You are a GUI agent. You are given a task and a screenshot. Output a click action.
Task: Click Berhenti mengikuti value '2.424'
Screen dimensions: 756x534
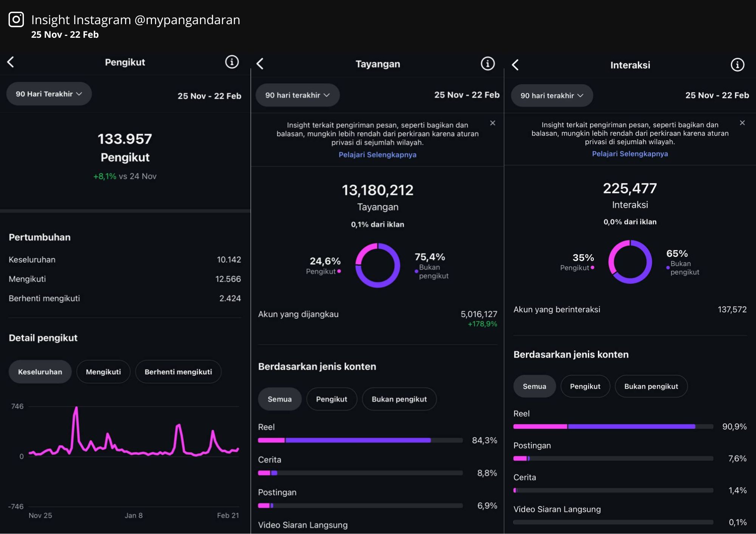click(x=230, y=298)
